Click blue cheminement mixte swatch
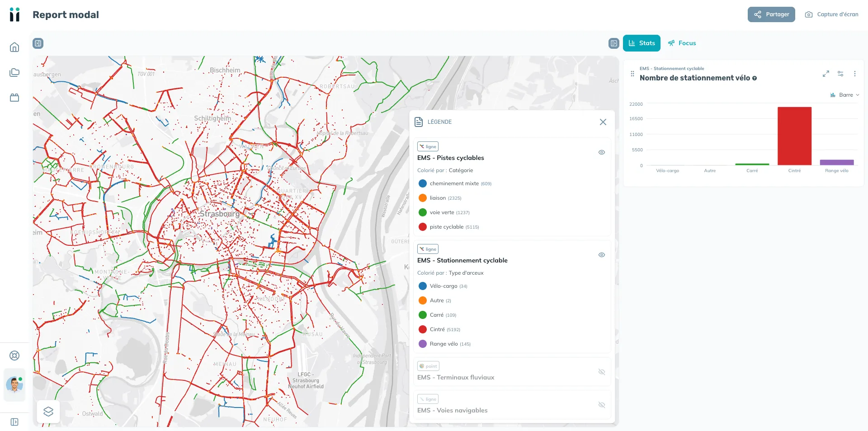Viewport: 868px width, 431px height. 423,183
